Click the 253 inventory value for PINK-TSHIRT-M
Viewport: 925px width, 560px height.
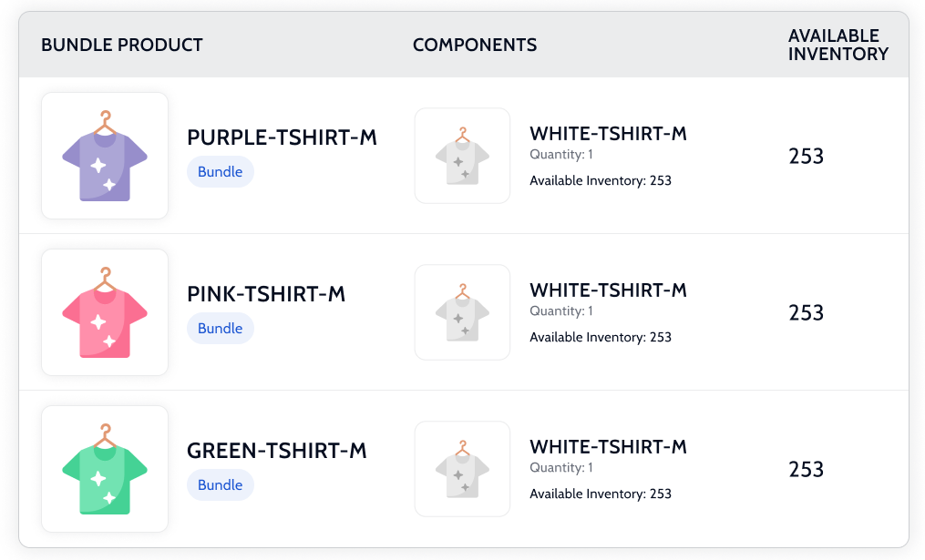point(806,313)
